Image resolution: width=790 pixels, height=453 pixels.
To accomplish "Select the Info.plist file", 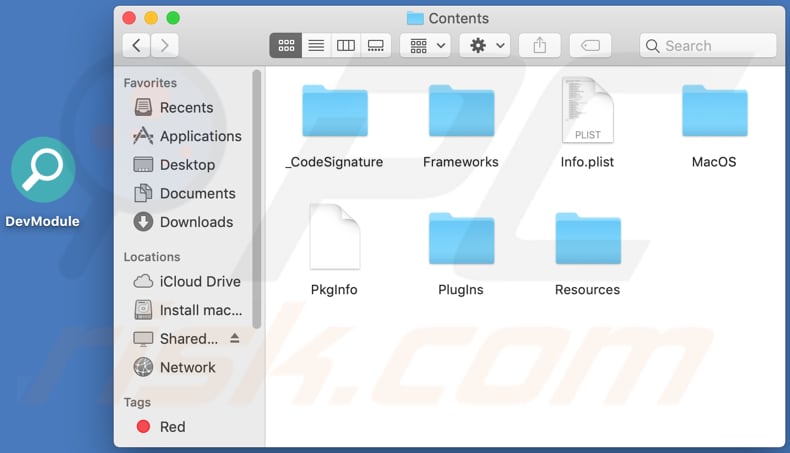I will [587, 112].
